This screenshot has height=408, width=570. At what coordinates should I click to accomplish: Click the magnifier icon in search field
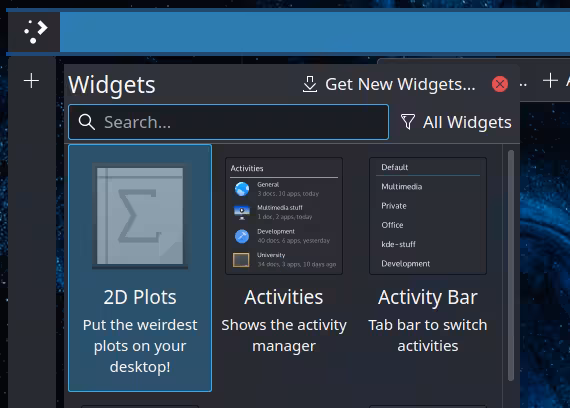coord(87,122)
